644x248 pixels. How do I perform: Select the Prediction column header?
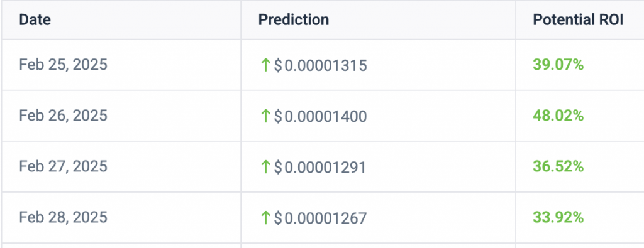294,20
